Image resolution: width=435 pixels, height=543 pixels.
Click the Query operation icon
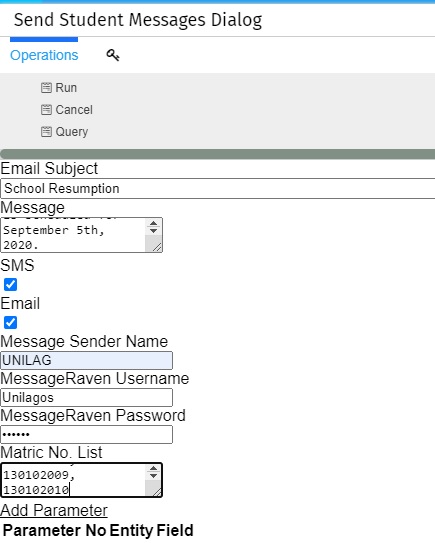46,132
